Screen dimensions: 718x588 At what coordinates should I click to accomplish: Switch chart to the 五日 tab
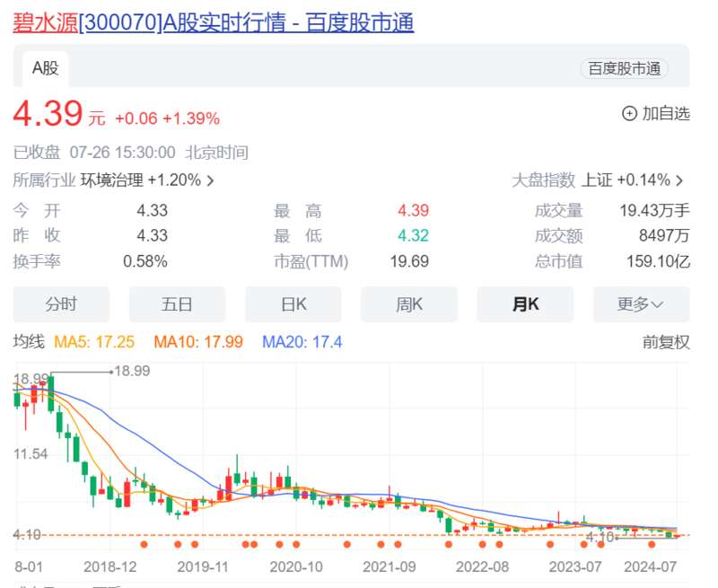[x=177, y=304]
